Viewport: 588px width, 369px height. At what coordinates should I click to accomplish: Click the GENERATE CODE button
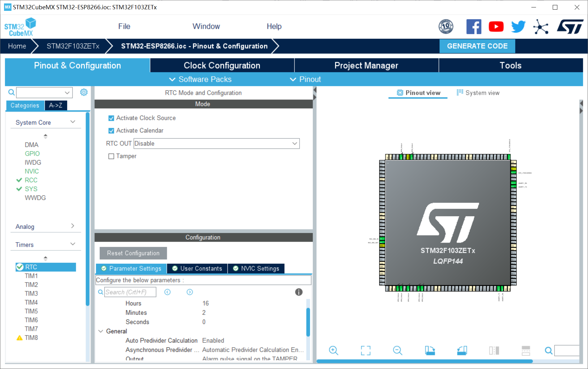click(x=477, y=46)
